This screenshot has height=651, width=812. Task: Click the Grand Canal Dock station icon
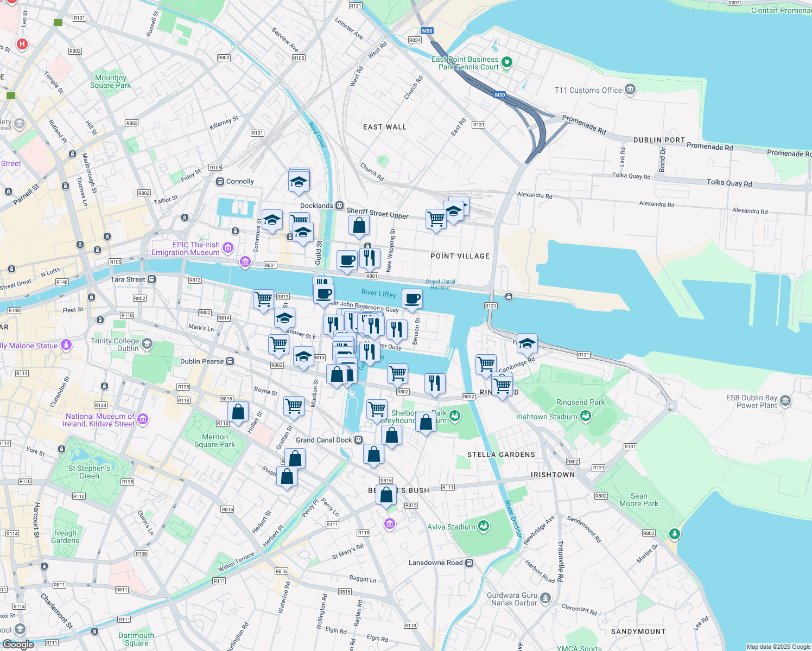pyautogui.click(x=358, y=440)
